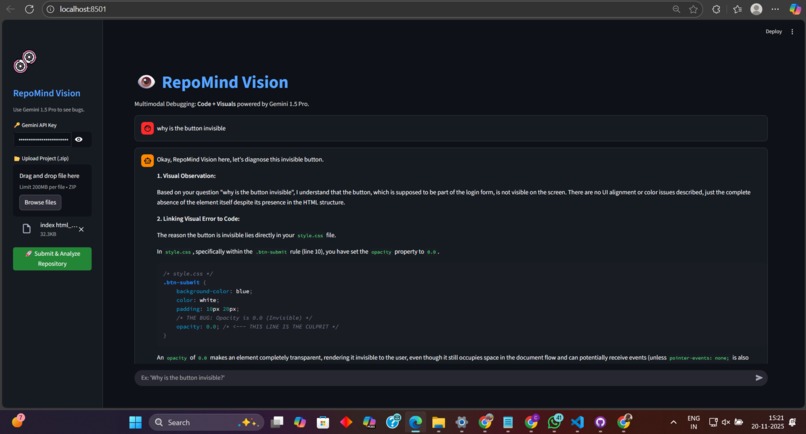This screenshot has width=806, height=434.
Task: Open the zoom magnifier in address bar
Action: 676,9
